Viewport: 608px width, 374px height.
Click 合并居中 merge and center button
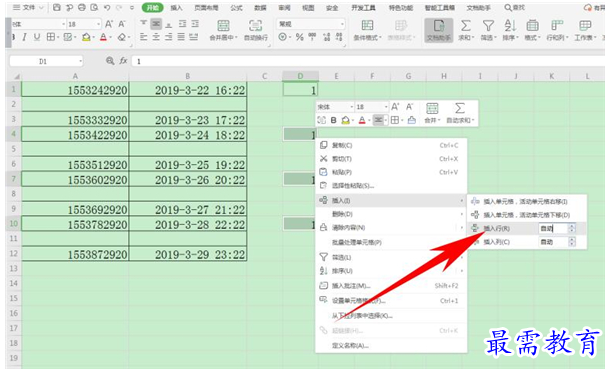[x=223, y=31]
